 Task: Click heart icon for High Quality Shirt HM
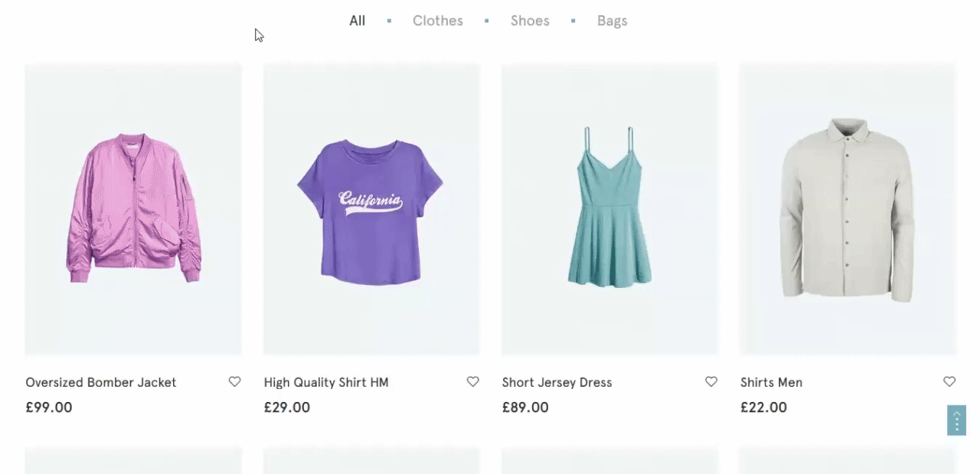tap(473, 381)
